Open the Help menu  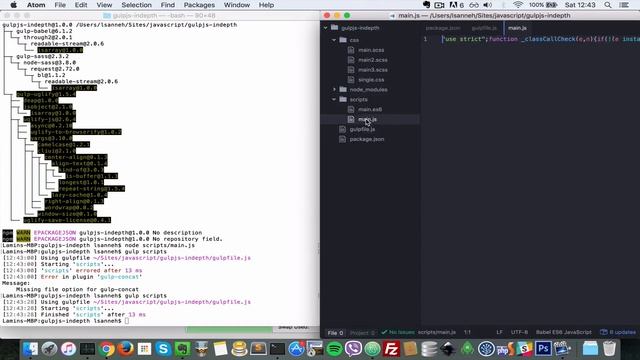coord(266,5)
